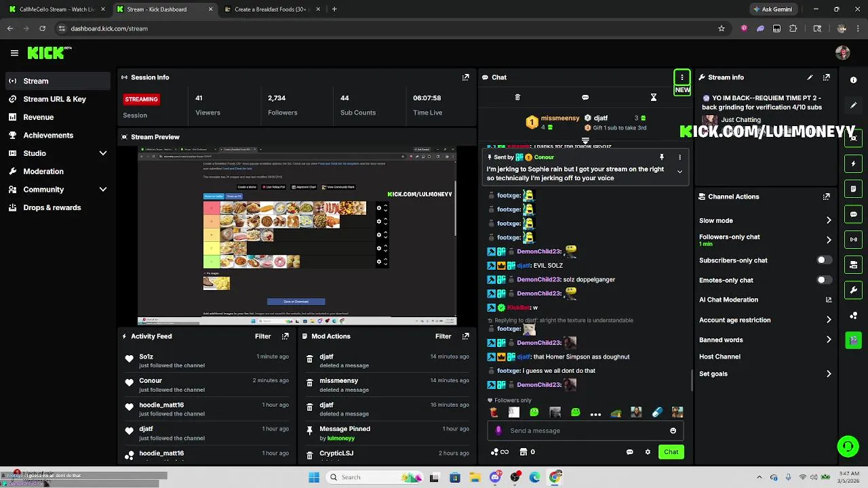Viewport: 868px width, 488px height.
Task: Click the green Chat send button
Action: pos(671,452)
